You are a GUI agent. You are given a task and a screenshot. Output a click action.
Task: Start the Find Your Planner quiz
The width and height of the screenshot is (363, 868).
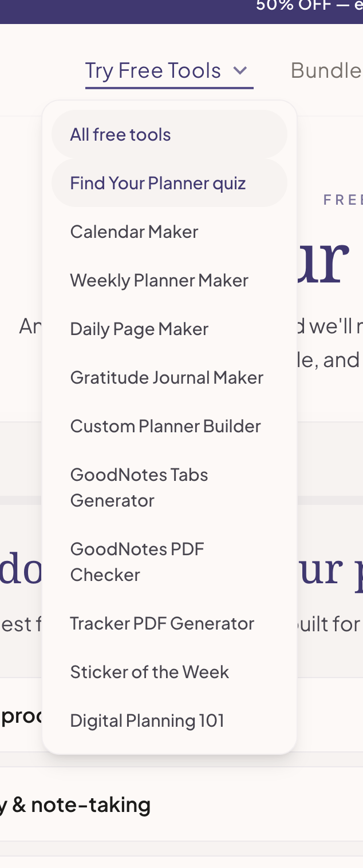click(157, 183)
